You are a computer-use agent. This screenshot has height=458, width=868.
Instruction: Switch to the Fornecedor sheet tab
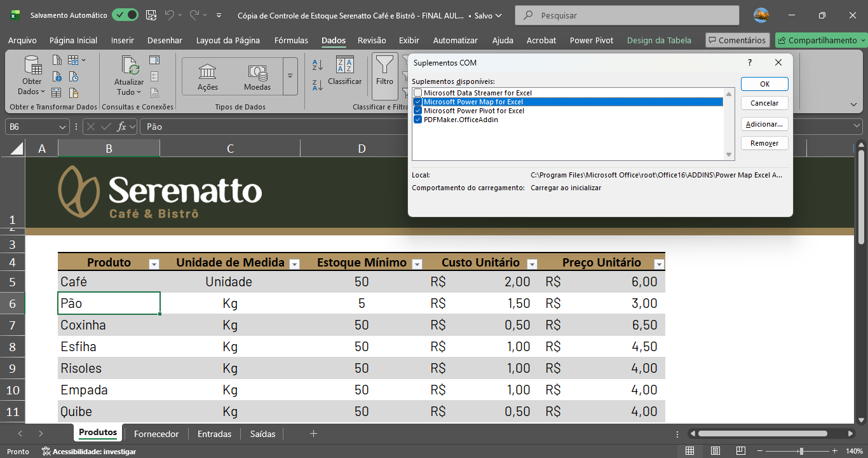click(156, 434)
